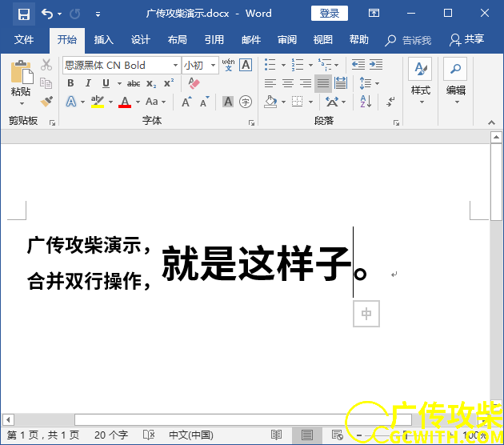This screenshot has width=504, height=445.
Task: Switch to the 插入 (Insert) tab
Action: pos(104,40)
